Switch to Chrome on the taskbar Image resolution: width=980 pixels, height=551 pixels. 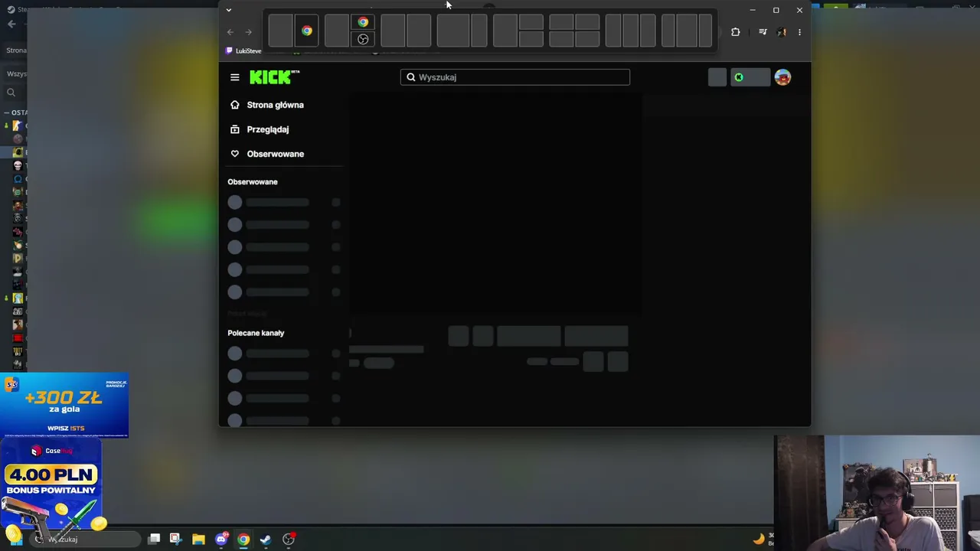tap(243, 539)
